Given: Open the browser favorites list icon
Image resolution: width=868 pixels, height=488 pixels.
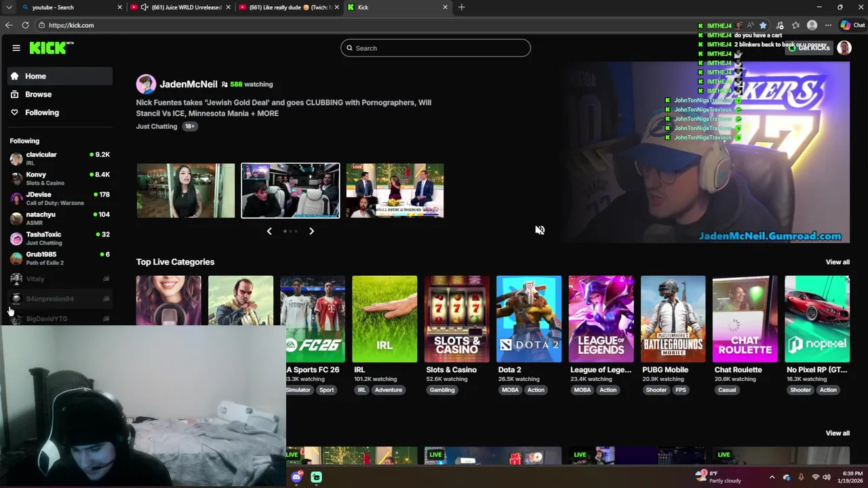Looking at the screenshot, I should point(795,25).
